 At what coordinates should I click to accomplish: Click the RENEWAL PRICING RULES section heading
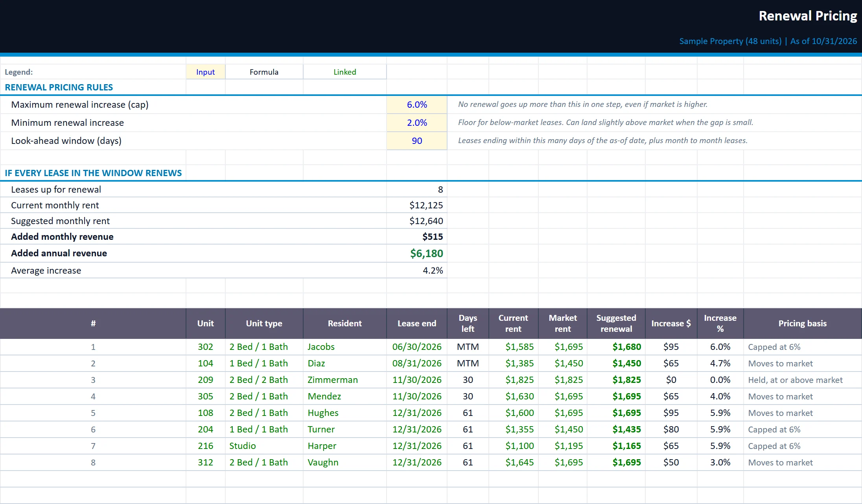(59, 87)
